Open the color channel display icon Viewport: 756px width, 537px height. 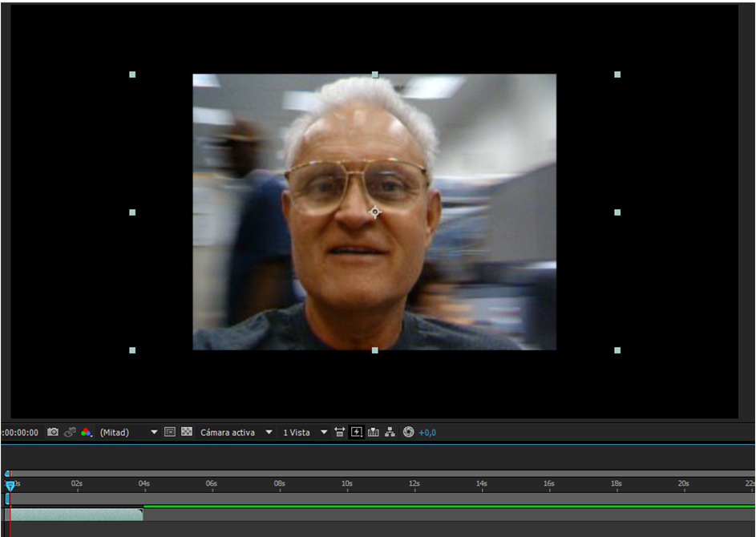click(86, 432)
